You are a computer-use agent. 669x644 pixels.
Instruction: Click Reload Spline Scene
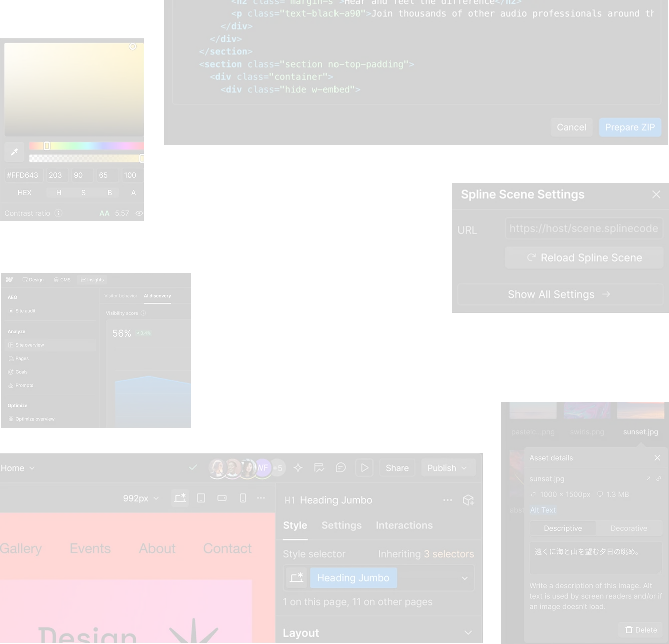(x=584, y=258)
